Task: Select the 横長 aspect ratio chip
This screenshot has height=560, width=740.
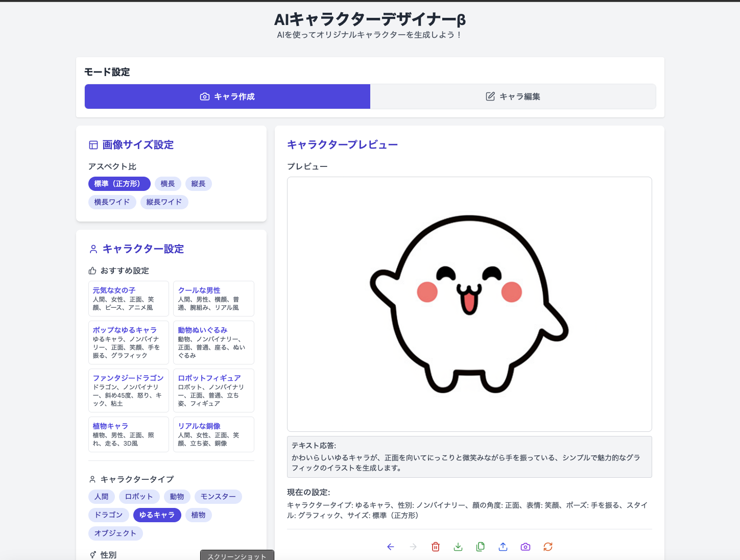Action: (168, 184)
